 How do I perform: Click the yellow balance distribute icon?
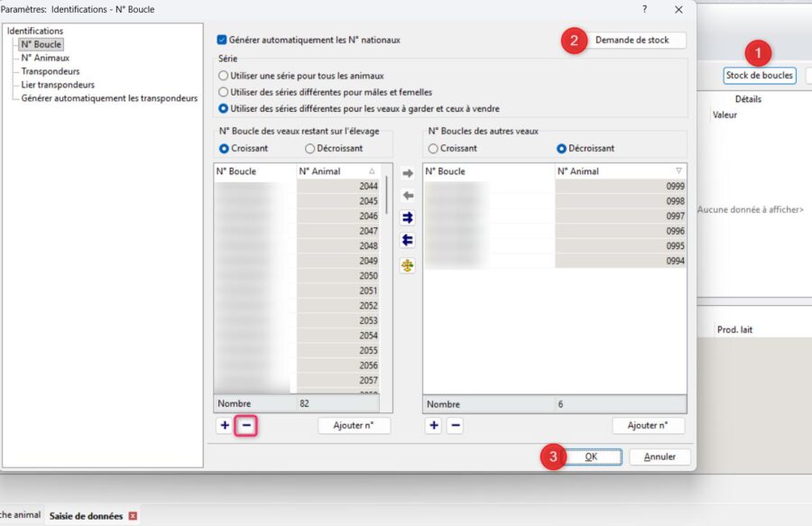pos(408,265)
